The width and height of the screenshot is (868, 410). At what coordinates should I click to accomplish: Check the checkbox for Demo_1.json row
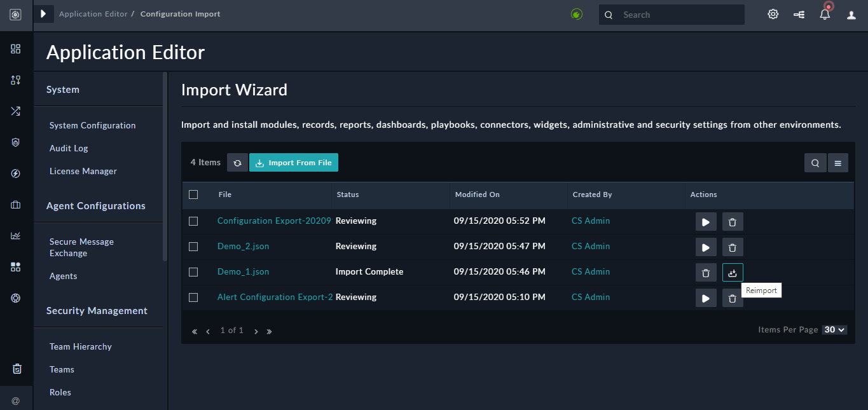[193, 272]
